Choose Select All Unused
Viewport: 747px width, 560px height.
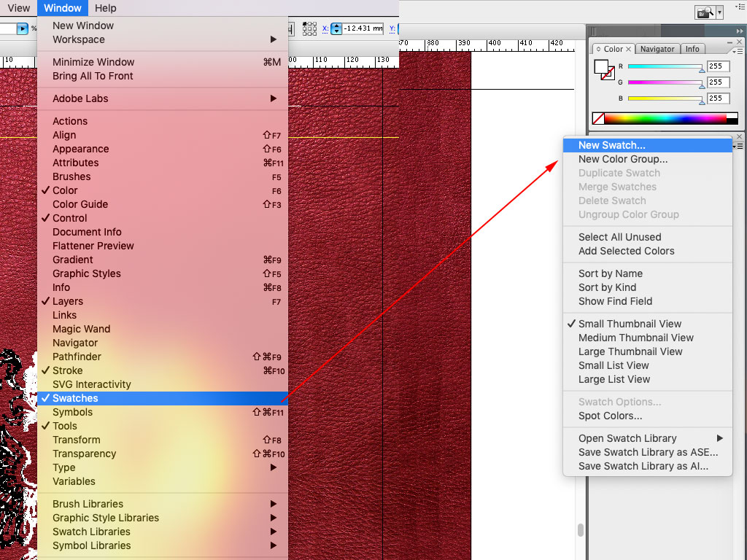(648, 237)
